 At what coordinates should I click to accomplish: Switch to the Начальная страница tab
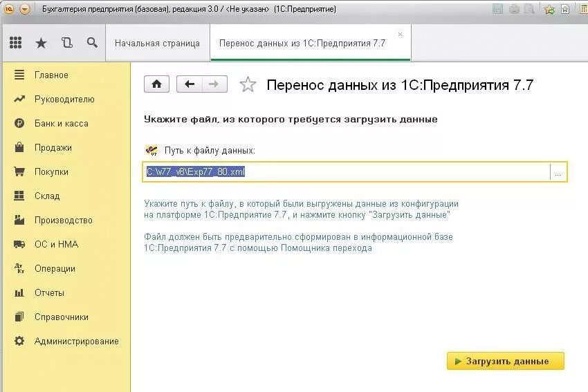tap(158, 43)
